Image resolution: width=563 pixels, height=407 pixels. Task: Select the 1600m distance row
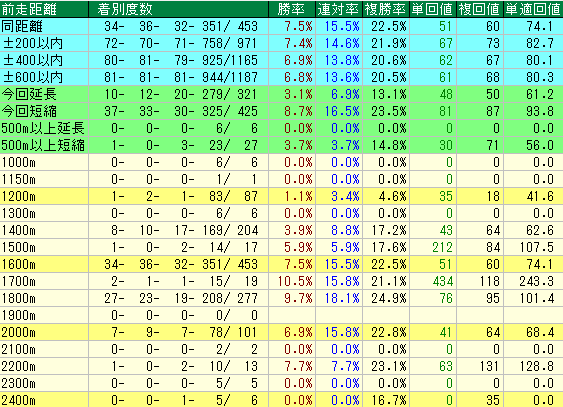tap(282, 265)
